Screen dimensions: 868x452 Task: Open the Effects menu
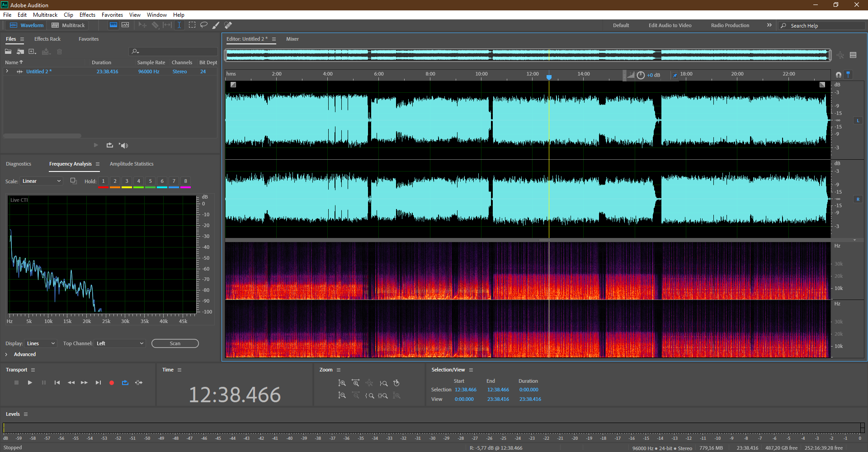tap(87, 15)
